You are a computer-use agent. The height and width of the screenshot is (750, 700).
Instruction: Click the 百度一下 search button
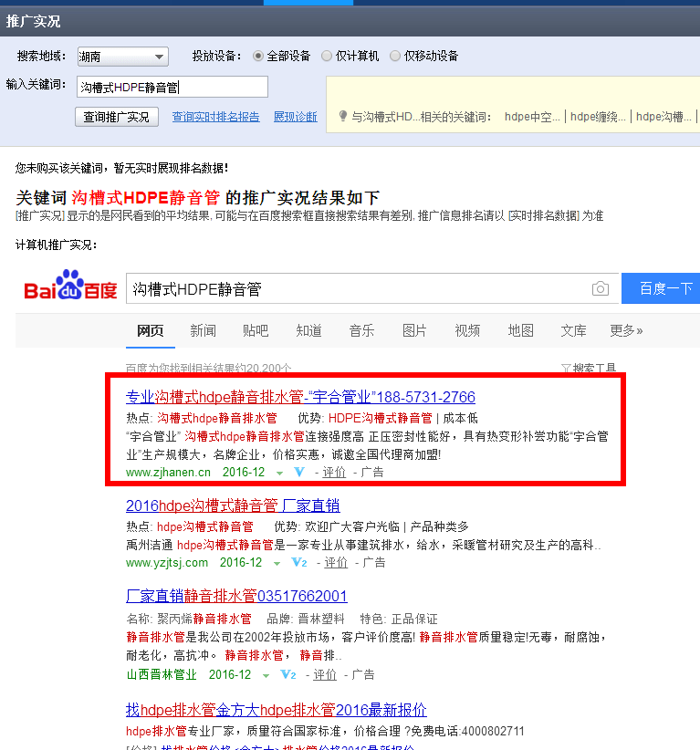coord(661,288)
